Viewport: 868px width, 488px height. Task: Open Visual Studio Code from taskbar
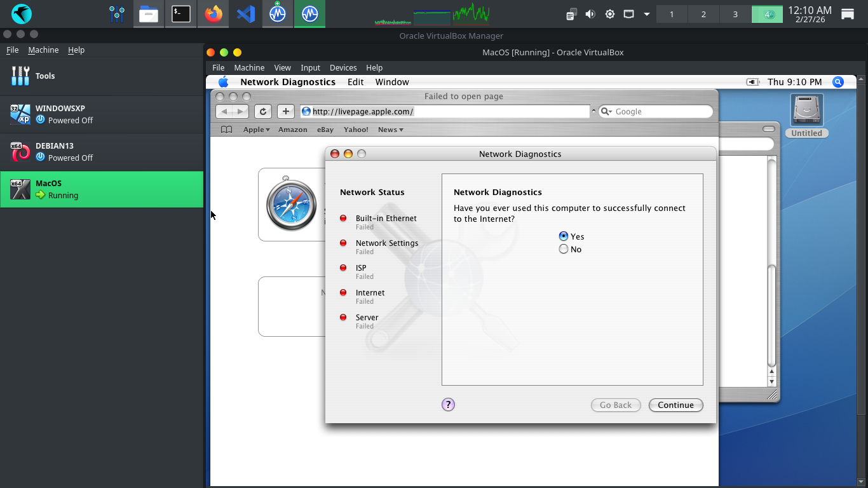[246, 13]
